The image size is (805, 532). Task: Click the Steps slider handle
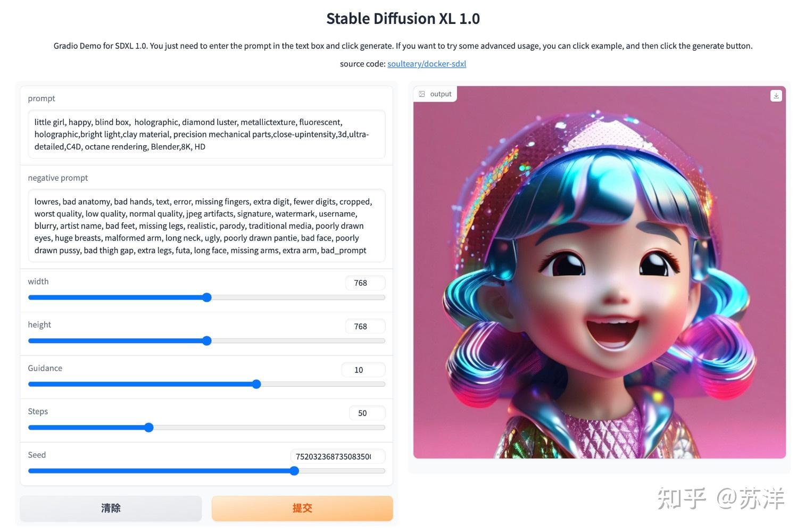click(149, 428)
